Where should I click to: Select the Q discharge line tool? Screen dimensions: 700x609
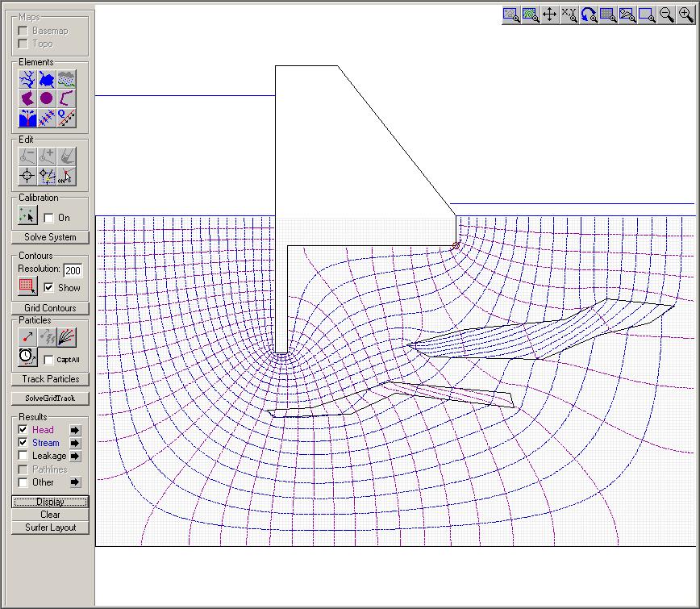pos(66,118)
